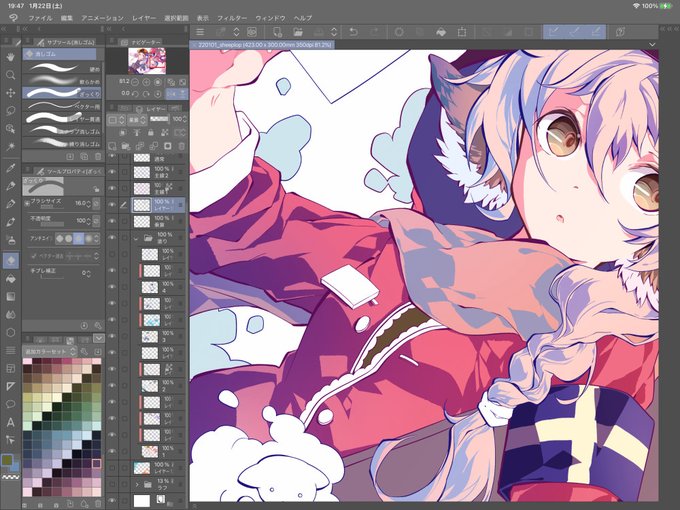Select the Figure hexagon tool

pyautogui.click(x=10, y=332)
